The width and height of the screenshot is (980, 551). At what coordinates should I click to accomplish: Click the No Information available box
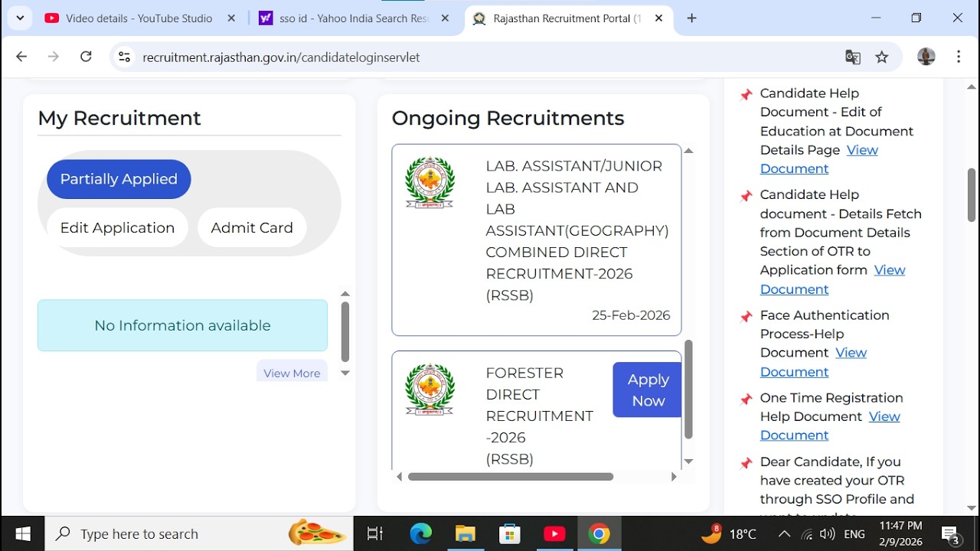pyautogui.click(x=182, y=325)
